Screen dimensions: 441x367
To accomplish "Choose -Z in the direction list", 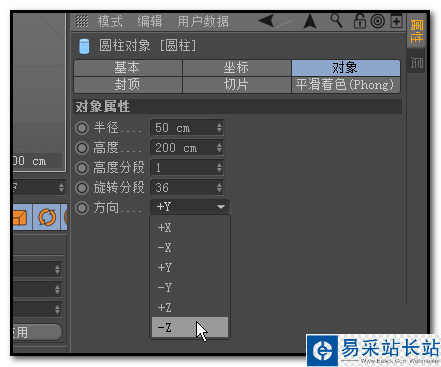I will tap(190, 327).
